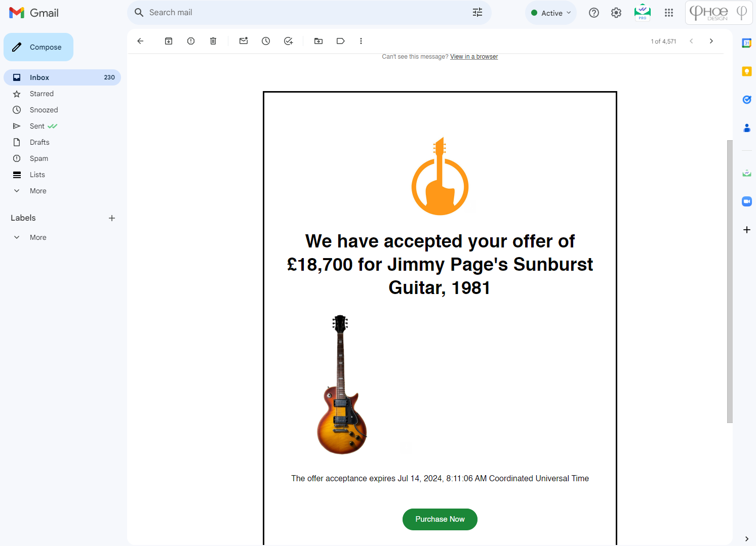Delete the open email
This screenshot has height=546, width=756.
point(213,41)
